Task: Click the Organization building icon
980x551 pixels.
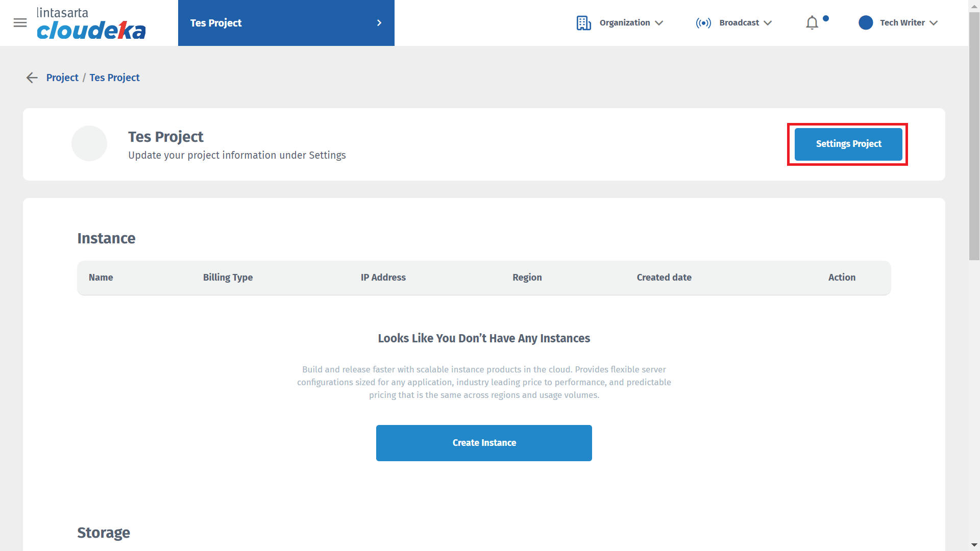Action: 583,23
